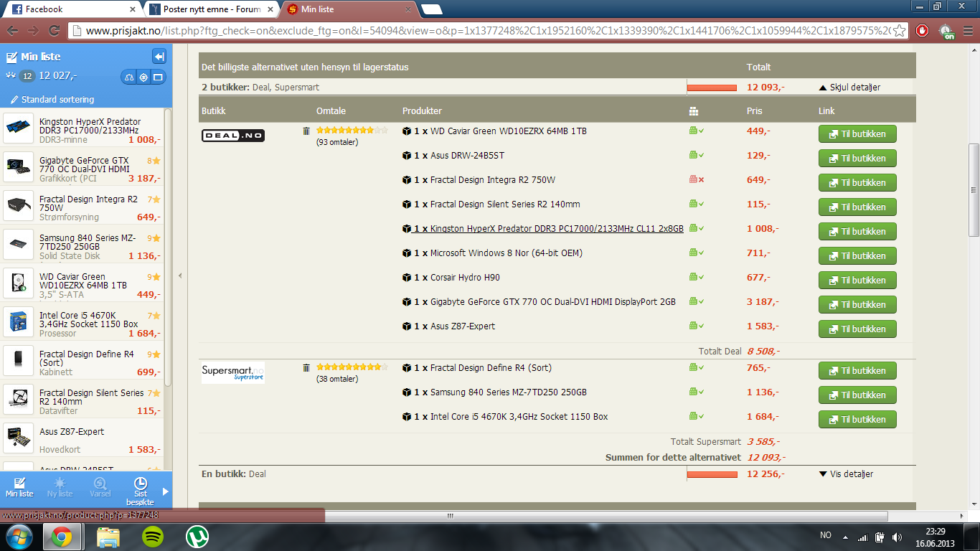Click Min liste icon in sidebar footer
This screenshot has height=551, width=980.
tap(20, 487)
